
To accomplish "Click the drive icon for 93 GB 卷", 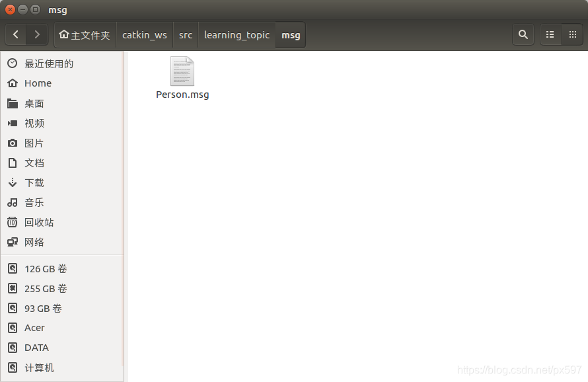I will coord(13,308).
